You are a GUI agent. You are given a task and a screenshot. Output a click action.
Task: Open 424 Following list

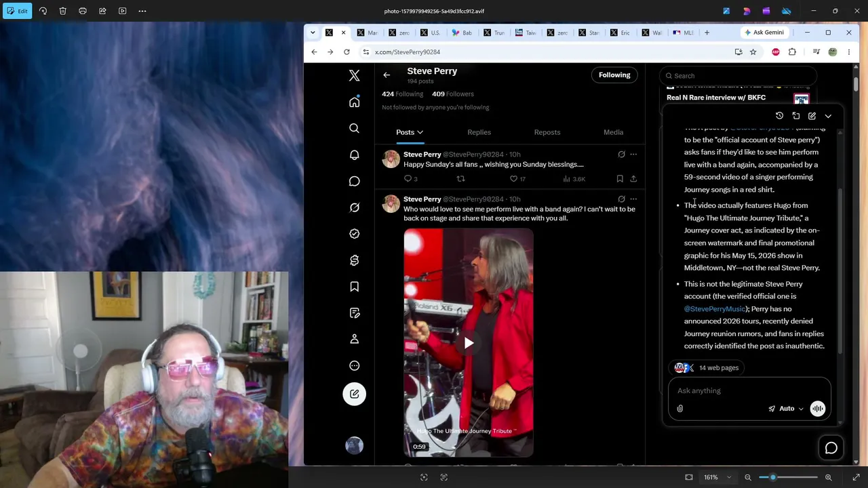click(402, 94)
